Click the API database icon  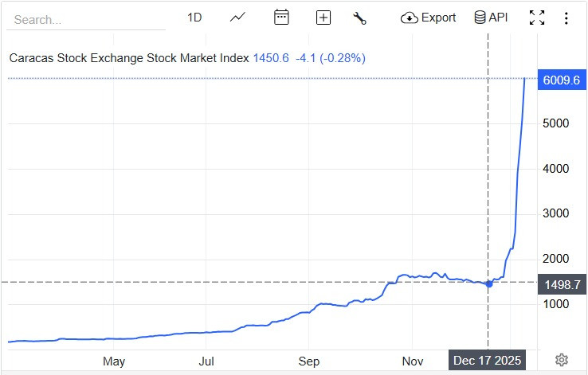pos(480,18)
